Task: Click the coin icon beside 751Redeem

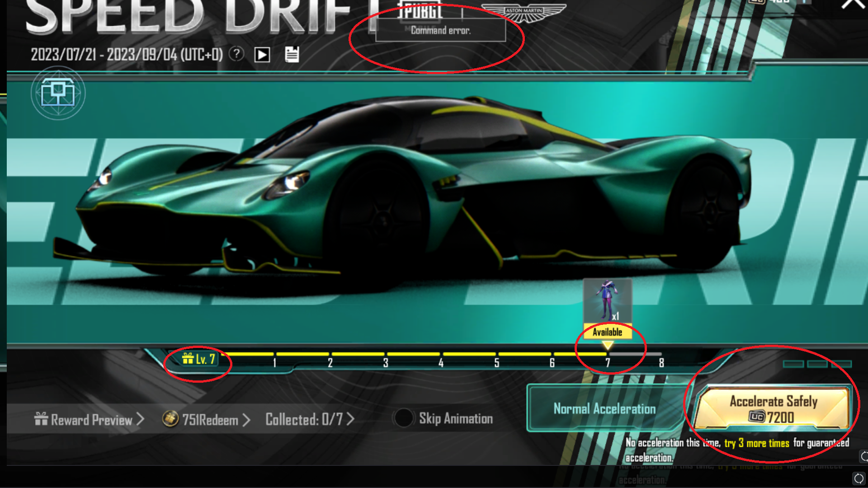Action: pyautogui.click(x=170, y=419)
